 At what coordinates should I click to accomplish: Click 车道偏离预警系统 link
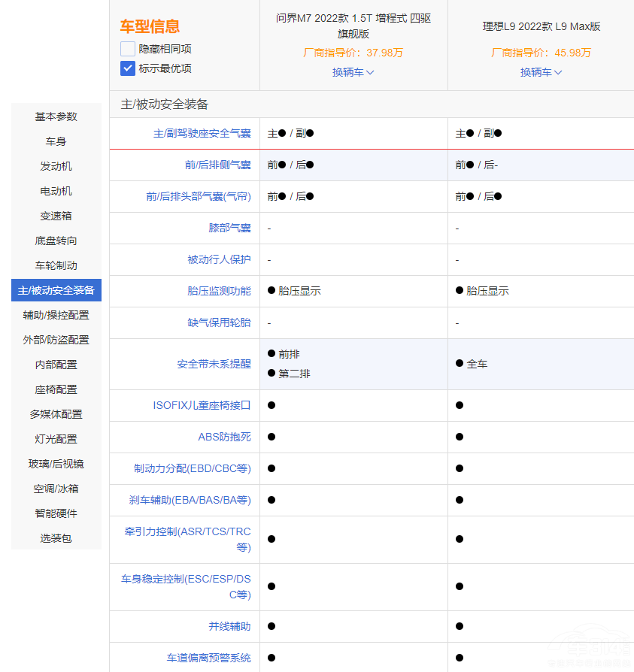[208, 658]
